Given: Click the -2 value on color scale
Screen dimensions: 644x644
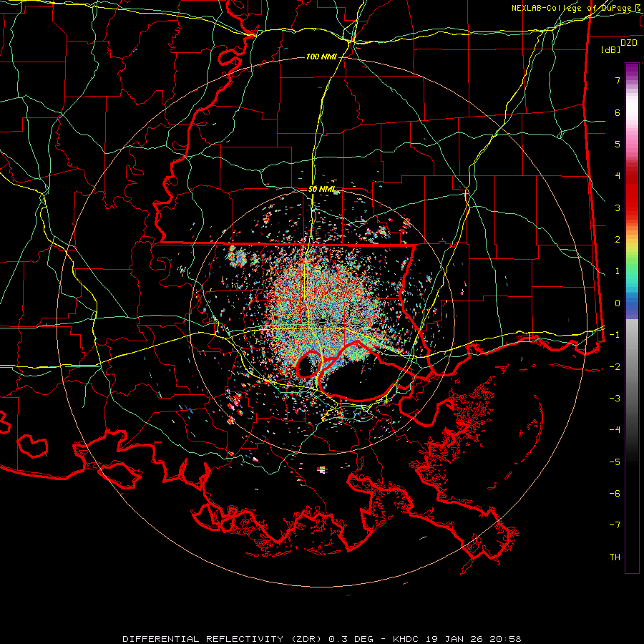Looking at the screenshot, I should point(615,367).
